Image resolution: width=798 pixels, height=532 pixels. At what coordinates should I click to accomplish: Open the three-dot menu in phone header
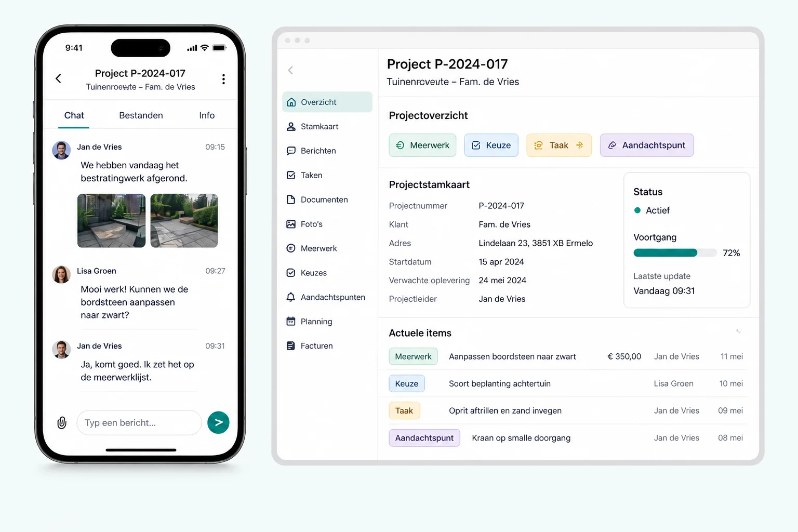tap(223, 79)
